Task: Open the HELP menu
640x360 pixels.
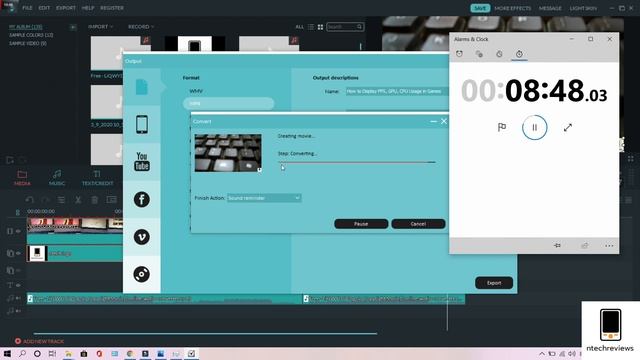Action: [88, 8]
